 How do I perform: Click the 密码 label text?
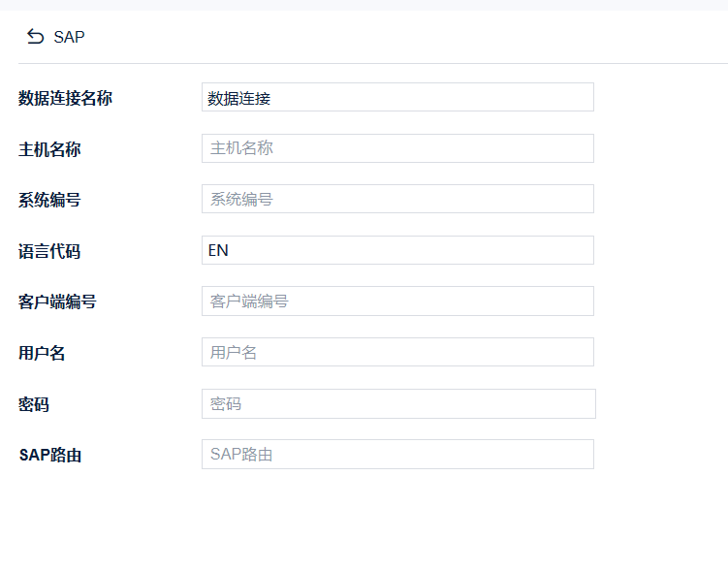(34, 405)
